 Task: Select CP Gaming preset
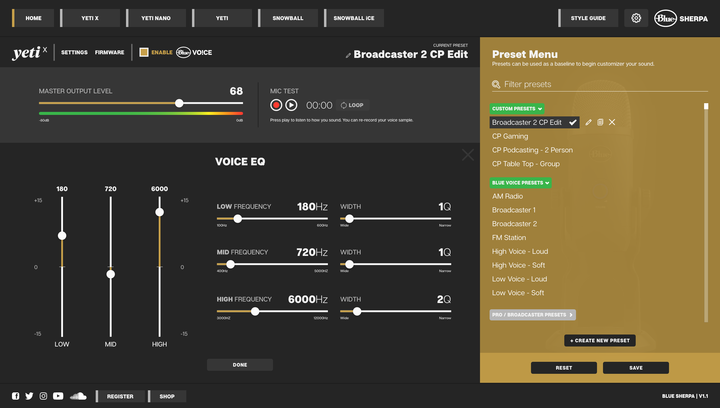510,136
